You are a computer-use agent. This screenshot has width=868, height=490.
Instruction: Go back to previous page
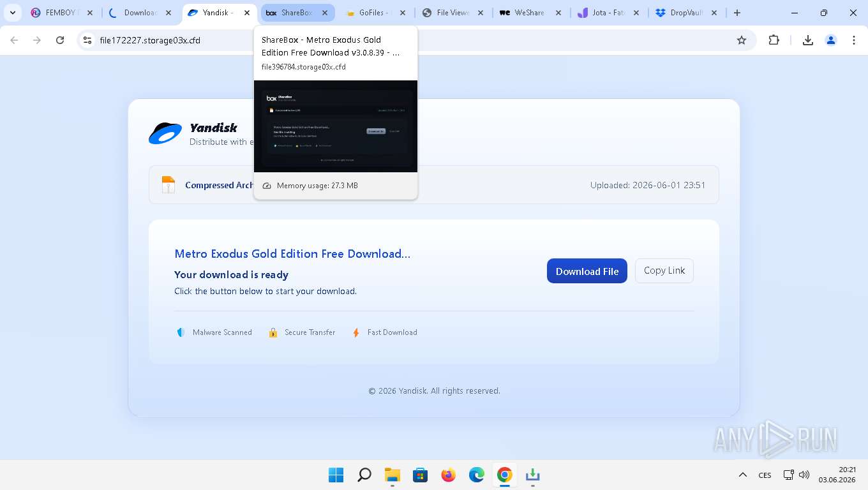click(x=14, y=40)
